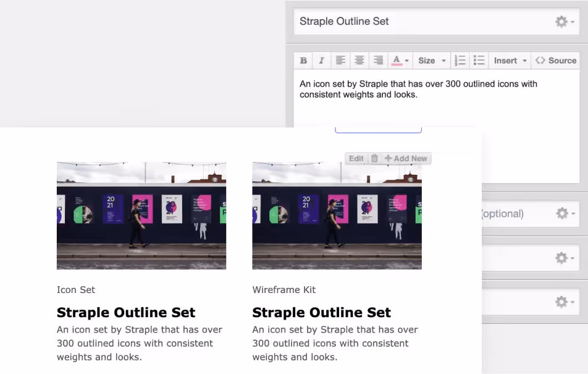
Task: Open text color picker
Action: point(400,61)
